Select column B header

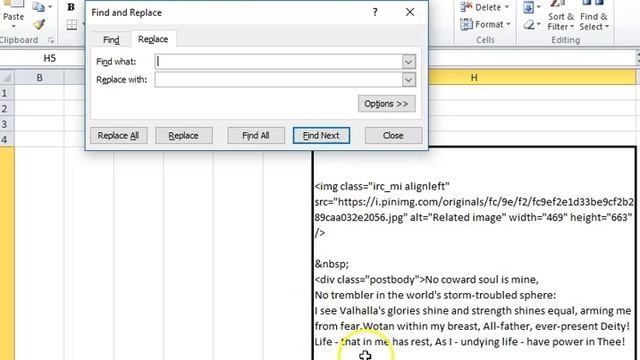point(39,78)
